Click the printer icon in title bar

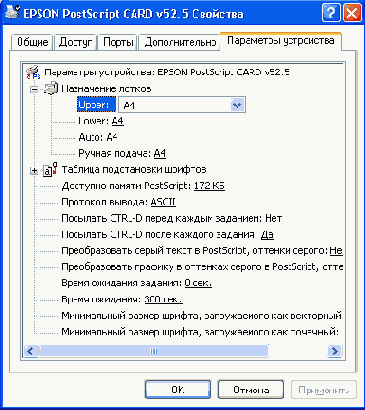click(x=12, y=11)
